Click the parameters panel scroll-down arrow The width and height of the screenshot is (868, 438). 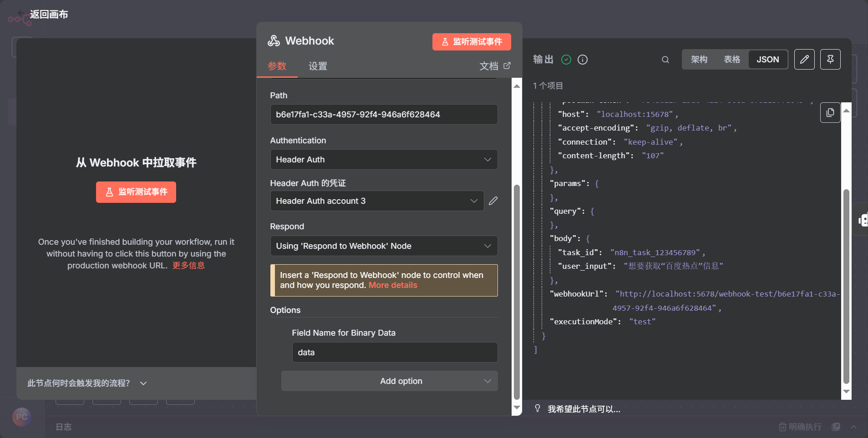pos(517,408)
